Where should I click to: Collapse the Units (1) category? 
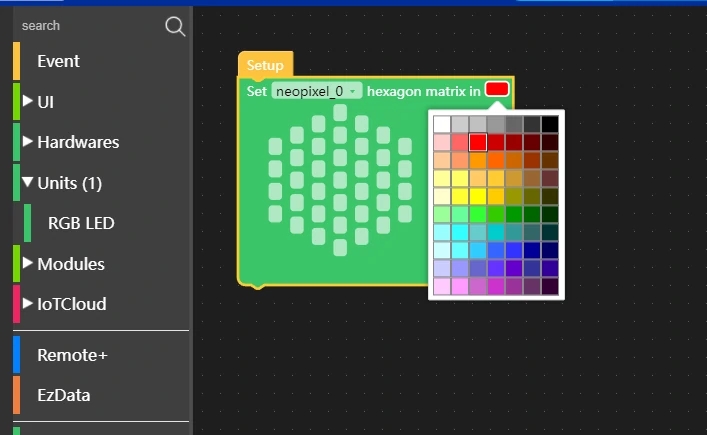[x=69, y=183]
